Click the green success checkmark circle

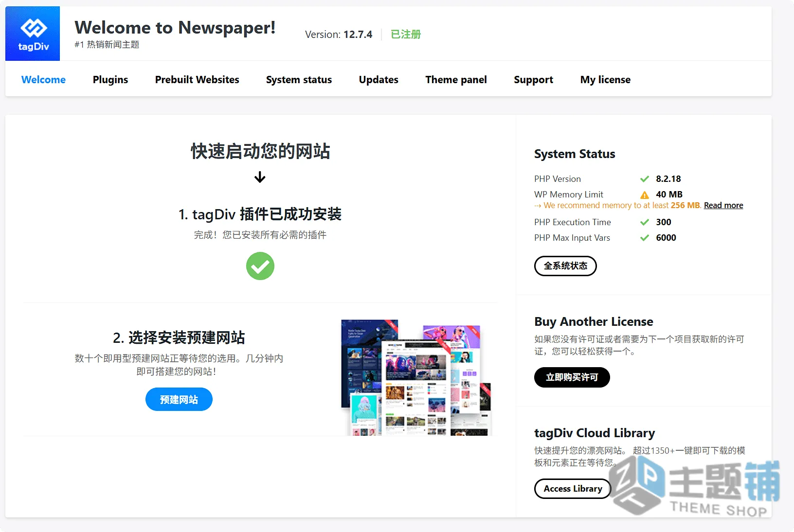click(260, 266)
